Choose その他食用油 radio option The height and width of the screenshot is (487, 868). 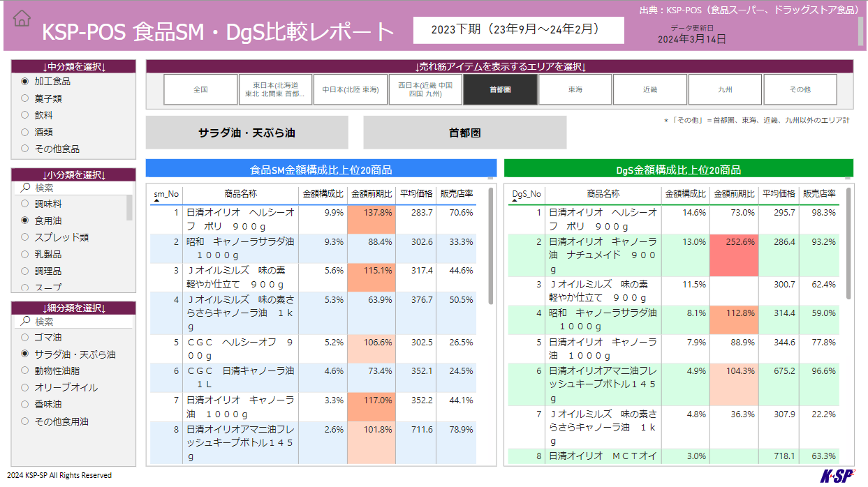click(25, 421)
